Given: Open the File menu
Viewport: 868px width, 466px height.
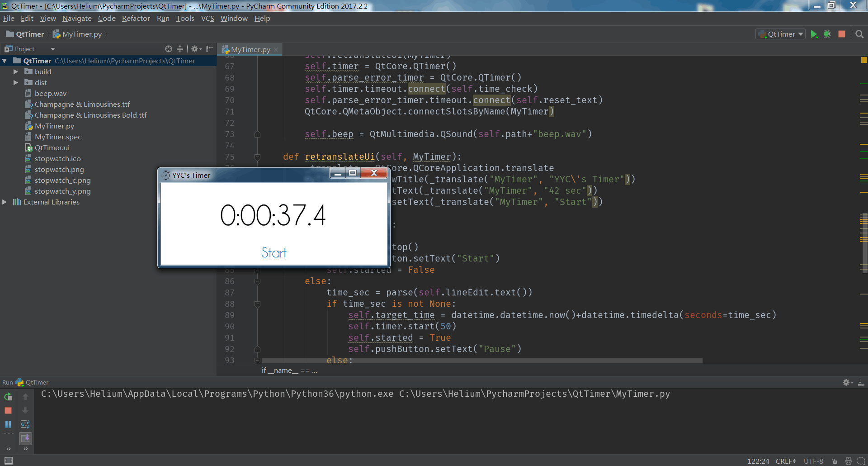Looking at the screenshot, I should [x=9, y=19].
